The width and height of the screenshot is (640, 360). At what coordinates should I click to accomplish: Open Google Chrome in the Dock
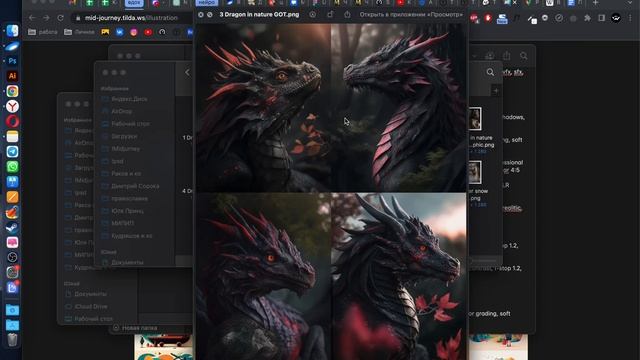coord(12,91)
